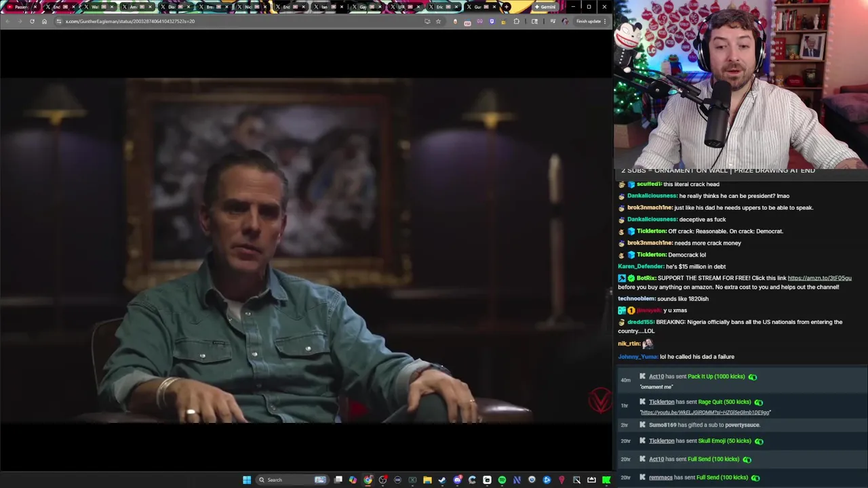868x488 pixels.
Task: Click the Finish update button
Action: point(590,21)
